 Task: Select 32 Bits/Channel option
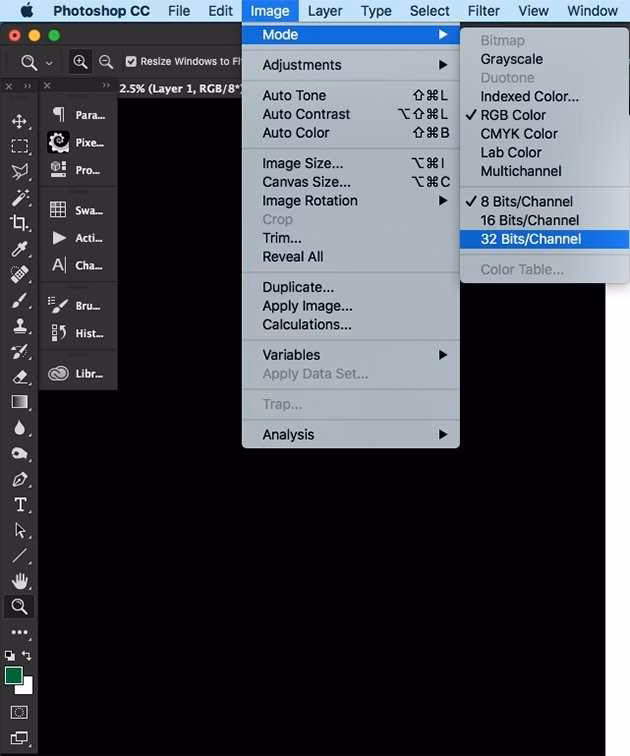click(x=530, y=239)
